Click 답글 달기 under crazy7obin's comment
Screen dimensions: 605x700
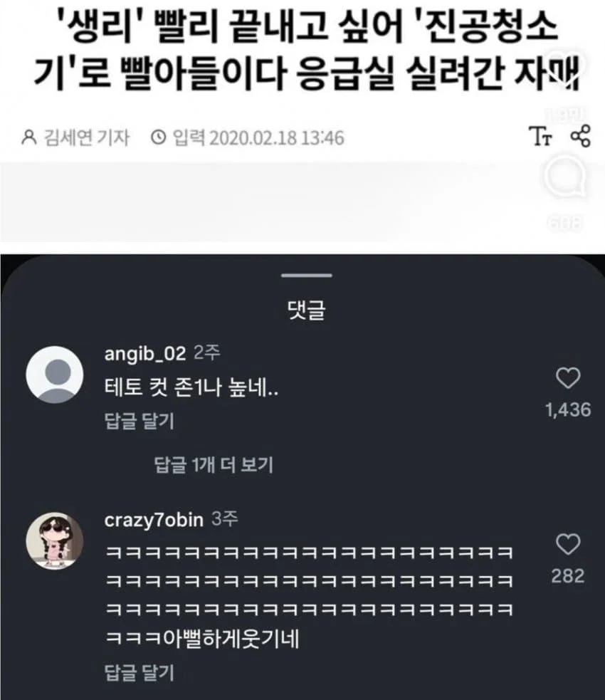click(139, 672)
